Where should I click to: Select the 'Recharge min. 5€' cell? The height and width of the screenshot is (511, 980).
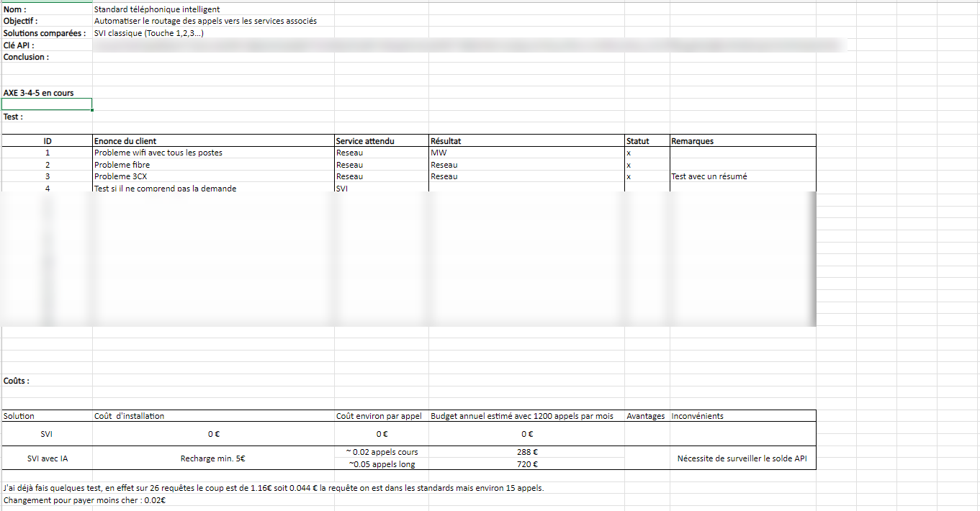[x=213, y=458]
